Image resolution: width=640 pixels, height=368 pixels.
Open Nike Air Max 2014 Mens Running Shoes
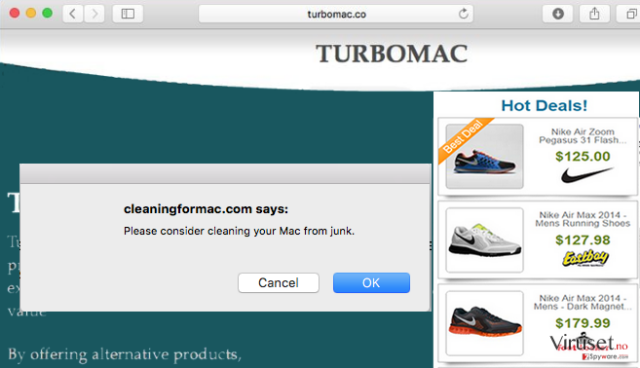click(x=582, y=219)
